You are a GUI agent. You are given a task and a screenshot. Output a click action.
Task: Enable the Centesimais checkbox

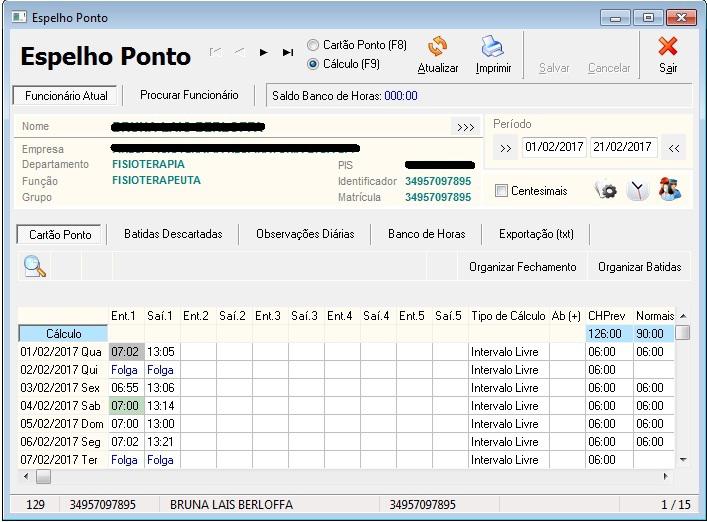pyautogui.click(x=501, y=191)
